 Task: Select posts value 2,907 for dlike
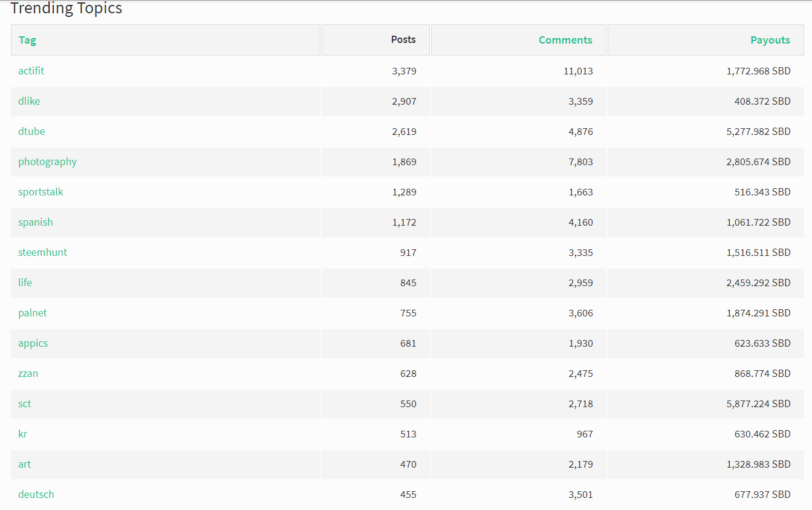[404, 101]
